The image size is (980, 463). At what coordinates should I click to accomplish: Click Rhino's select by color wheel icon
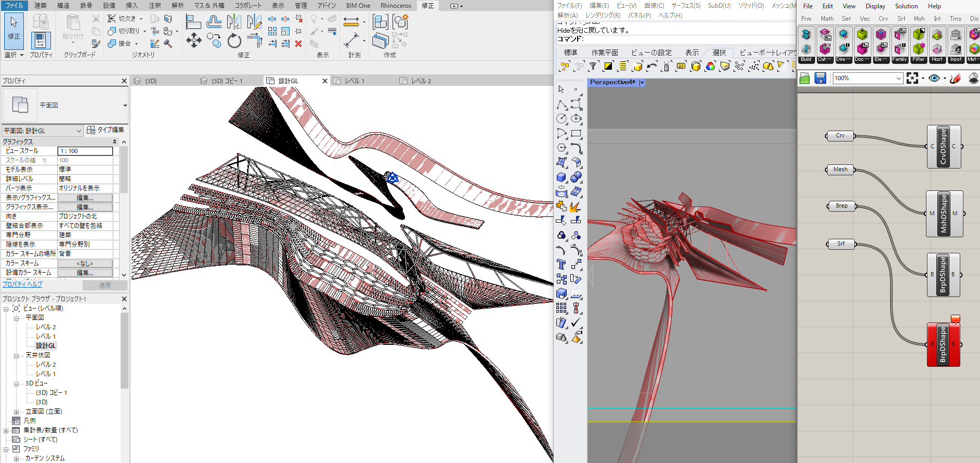point(710,66)
